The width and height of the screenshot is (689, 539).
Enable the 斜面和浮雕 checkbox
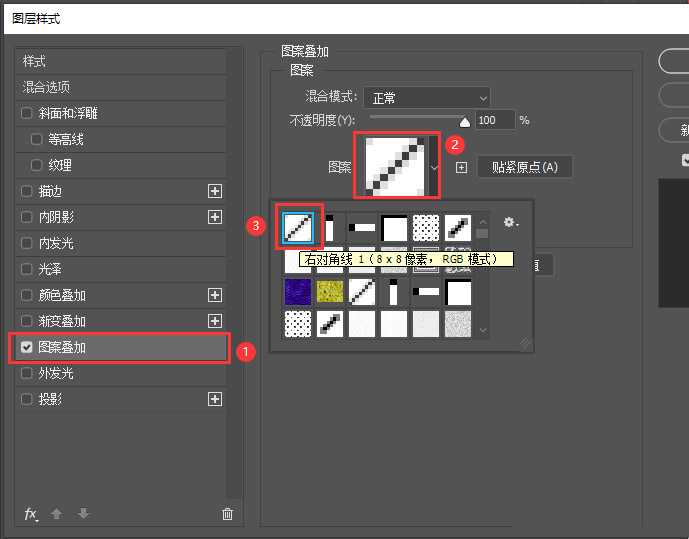tap(27, 113)
